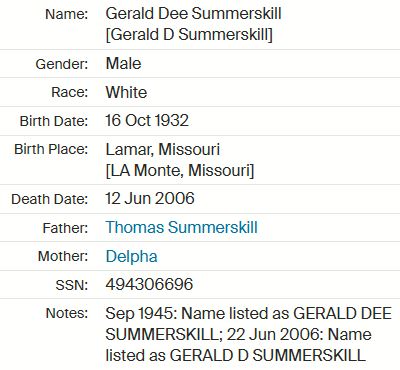The width and height of the screenshot is (400, 370).
Task: Click the alternate name Gerald D Summerskill
Action: point(189,35)
